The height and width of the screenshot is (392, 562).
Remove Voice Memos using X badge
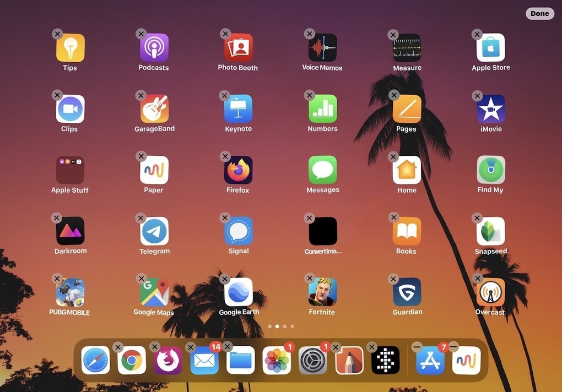tap(309, 34)
